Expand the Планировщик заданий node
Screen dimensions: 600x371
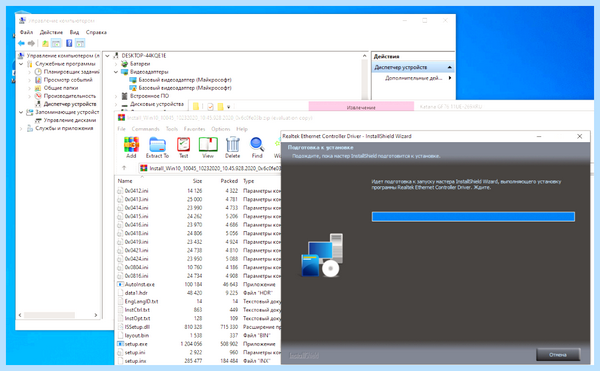pos(29,72)
